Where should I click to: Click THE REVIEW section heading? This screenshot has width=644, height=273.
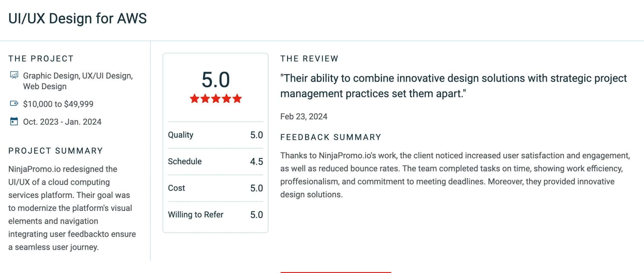[x=309, y=59]
